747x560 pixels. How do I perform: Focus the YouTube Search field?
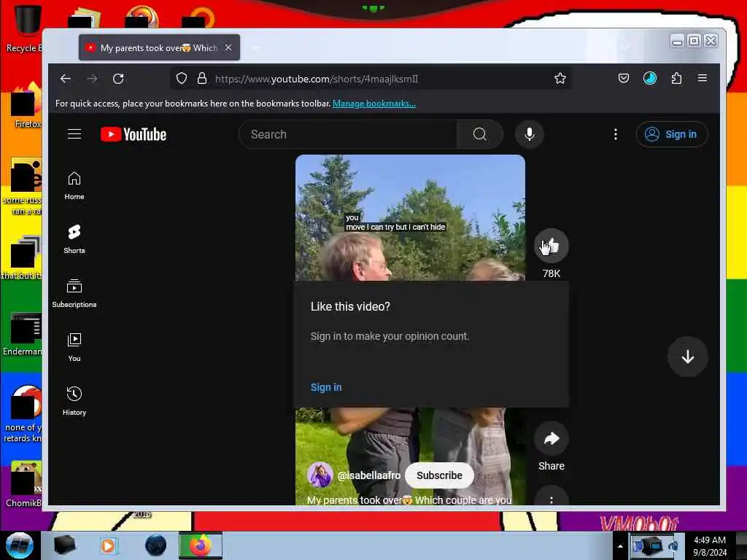point(348,134)
